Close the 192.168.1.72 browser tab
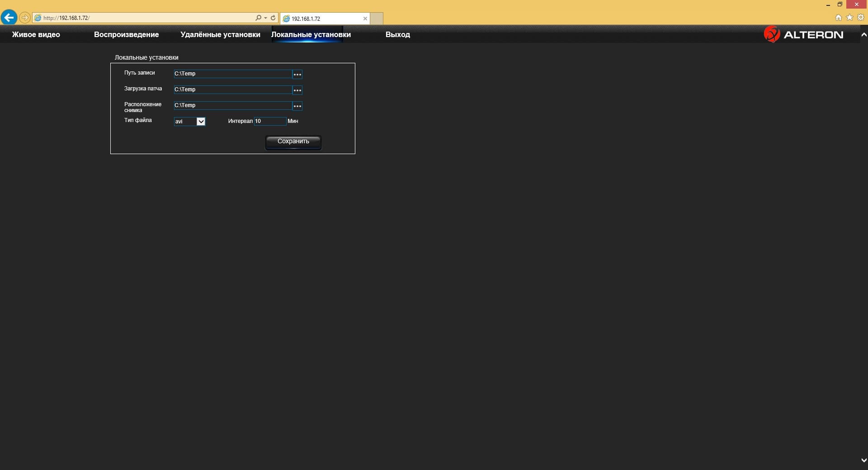868x470 pixels. pyautogui.click(x=365, y=19)
